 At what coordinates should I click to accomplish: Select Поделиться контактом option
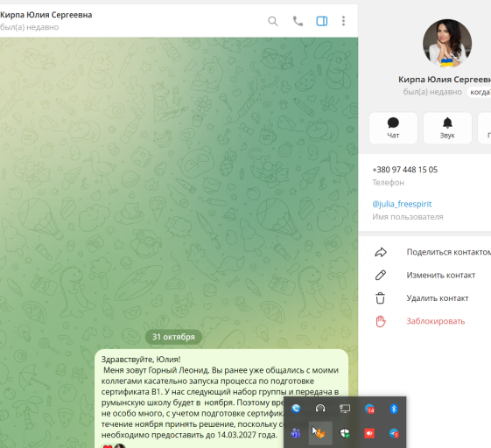[448, 252]
